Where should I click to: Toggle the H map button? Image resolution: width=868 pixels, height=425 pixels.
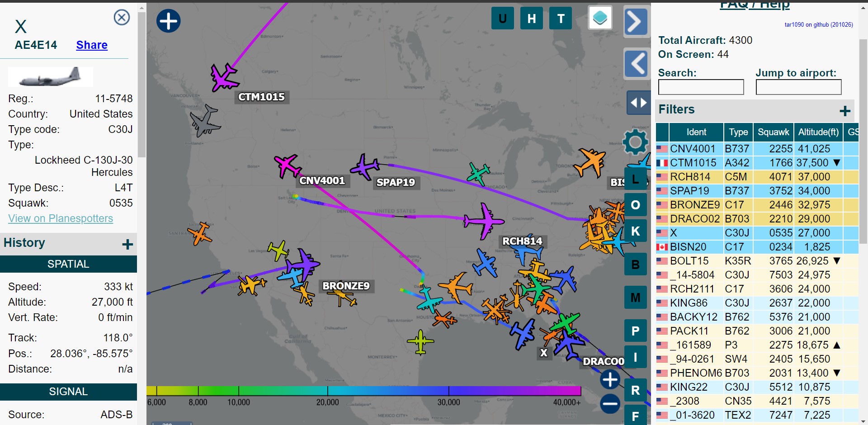[532, 19]
